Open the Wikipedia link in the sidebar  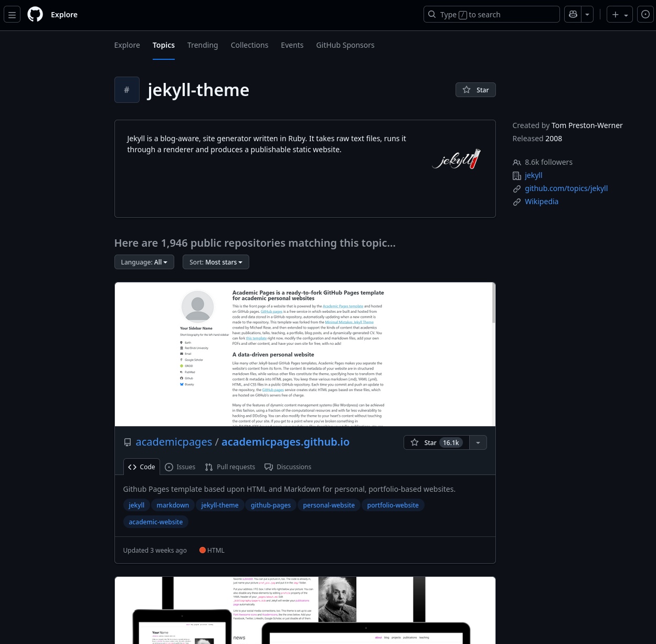(x=542, y=202)
